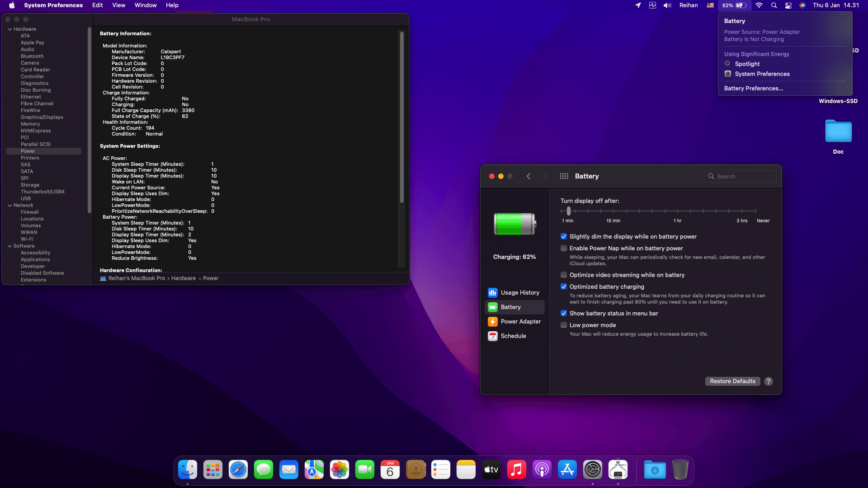The image size is (868, 488).
Task: Click Reihan's MacBook Pro in breadcrumb
Action: tap(137, 278)
